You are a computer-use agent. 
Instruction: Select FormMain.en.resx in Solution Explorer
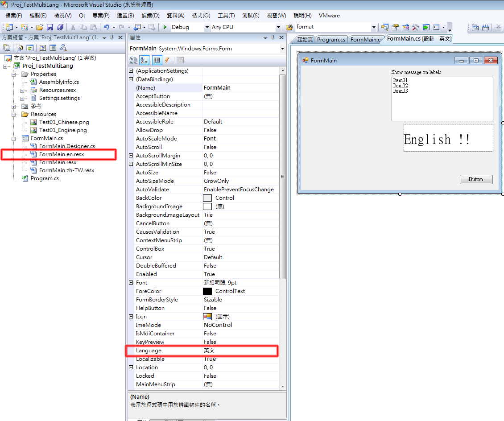62,154
